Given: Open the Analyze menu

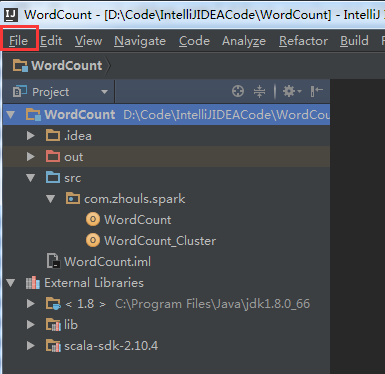Looking at the screenshot, I should click(244, 41).
